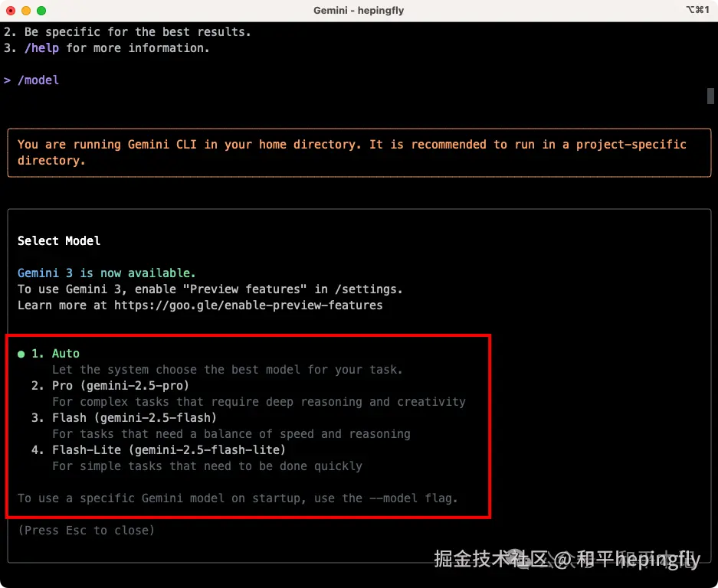The image size is (718, 588).
Task: Minimize the terminal with yellow button
Action: click(26, 11)
